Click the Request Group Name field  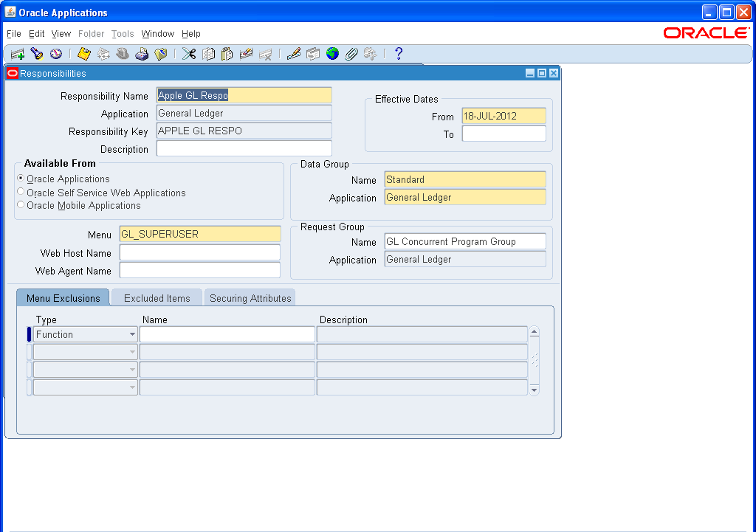[x=465, y=241]
